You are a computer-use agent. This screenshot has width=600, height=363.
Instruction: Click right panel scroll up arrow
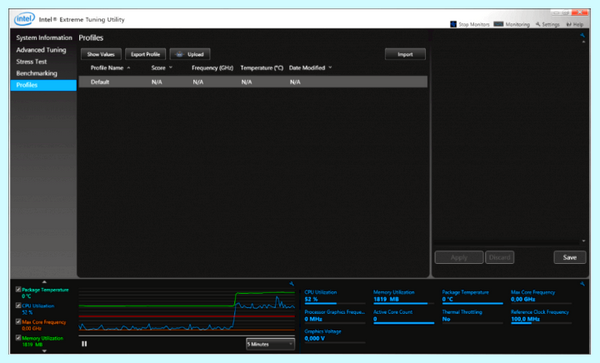click(x=584, y=42)
